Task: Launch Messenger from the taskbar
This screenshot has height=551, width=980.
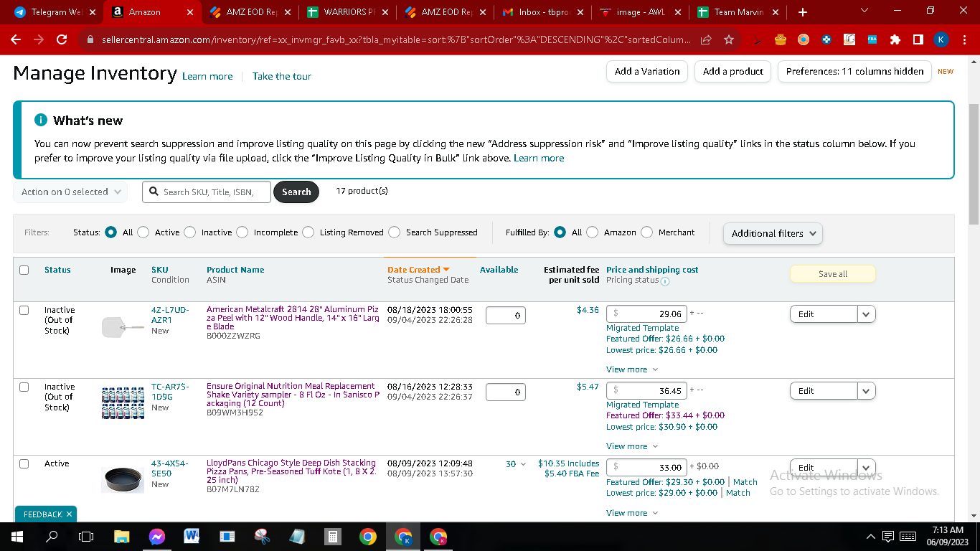Action: (157, 536)
